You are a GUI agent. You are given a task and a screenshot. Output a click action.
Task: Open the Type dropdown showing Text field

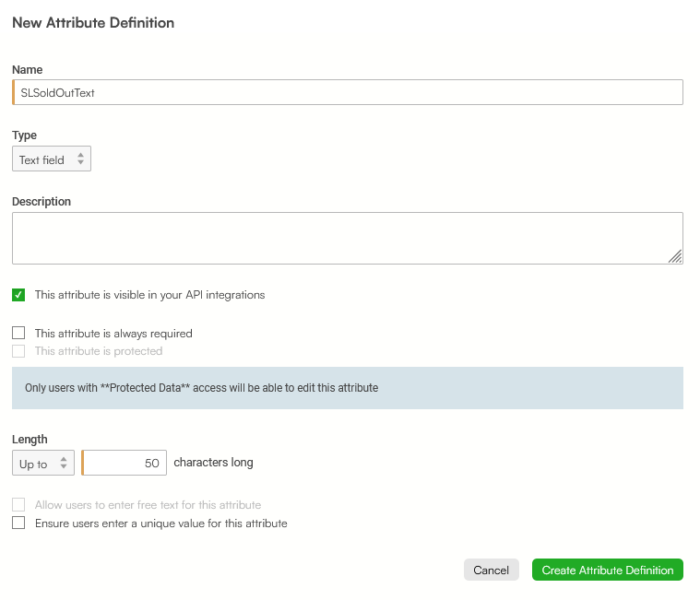(52, 159)
